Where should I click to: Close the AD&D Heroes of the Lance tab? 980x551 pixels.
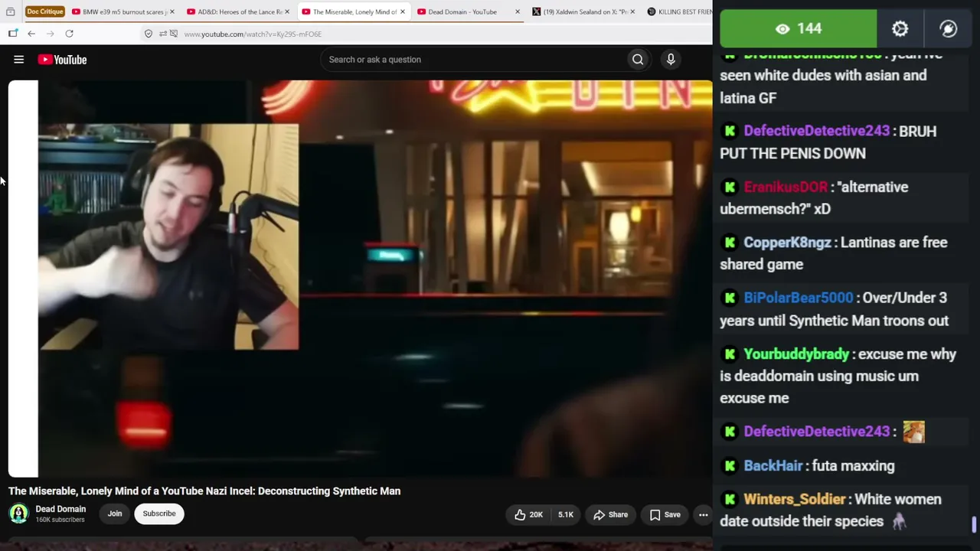pos(287,11)
